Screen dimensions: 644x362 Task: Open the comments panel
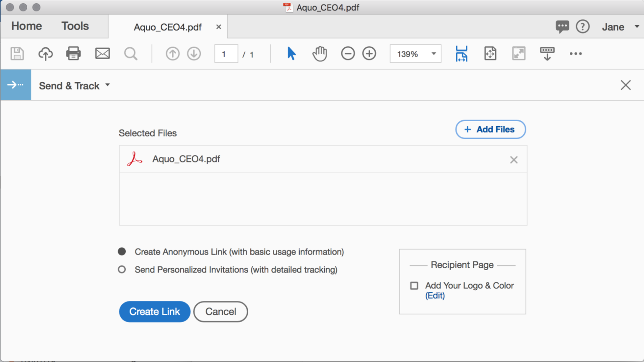click(x=562, y=26)
